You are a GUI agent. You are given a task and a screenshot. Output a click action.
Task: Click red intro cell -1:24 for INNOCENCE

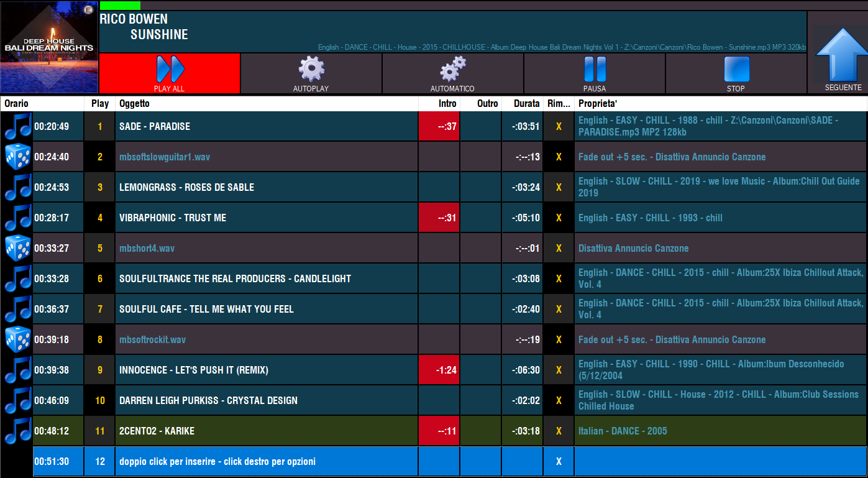point(439,370)
